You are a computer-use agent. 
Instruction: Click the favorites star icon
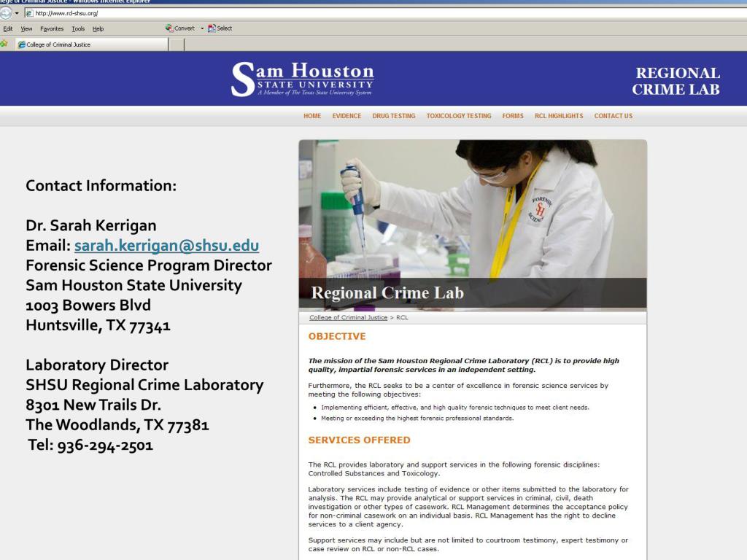4,44
